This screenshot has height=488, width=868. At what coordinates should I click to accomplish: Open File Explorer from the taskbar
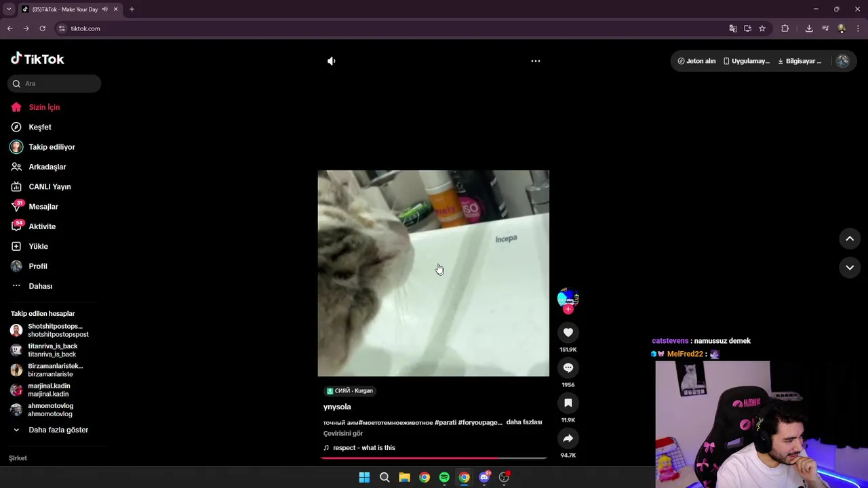click(x=404, y=477)
